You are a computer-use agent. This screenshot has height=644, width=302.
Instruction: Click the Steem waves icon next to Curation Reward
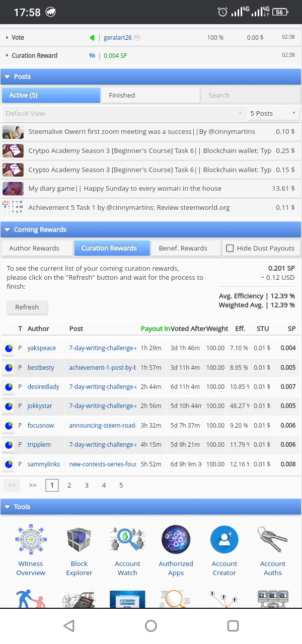92,56
